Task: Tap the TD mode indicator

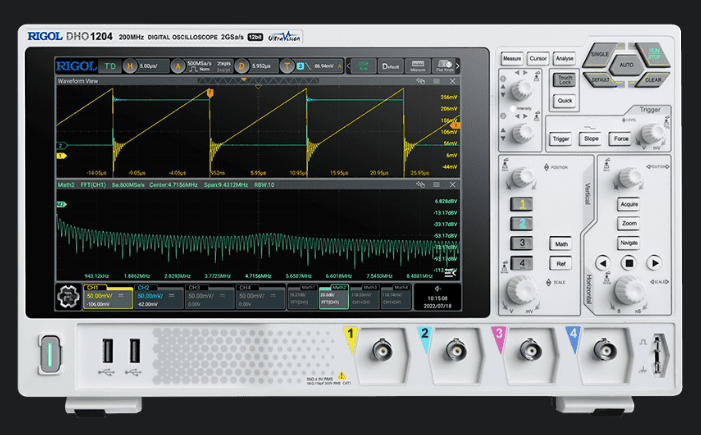Action: 110,66
